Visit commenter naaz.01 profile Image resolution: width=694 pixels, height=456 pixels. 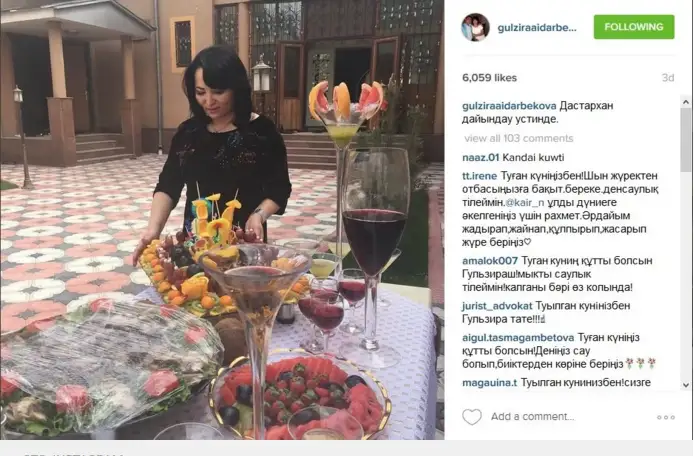click(480, 158)
